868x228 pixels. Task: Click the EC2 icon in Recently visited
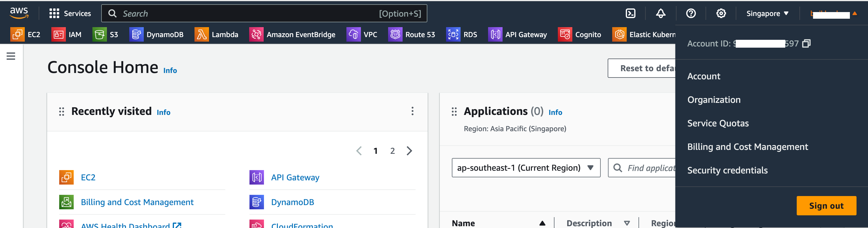[x=66, y=177]
